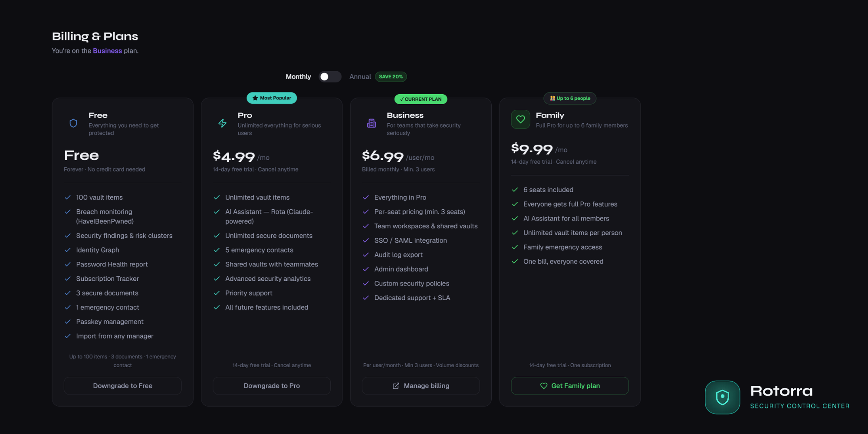Click the Get Family plan button
Image resolution: width=868 pixels, height=434 pixels.
click(570, 386)
